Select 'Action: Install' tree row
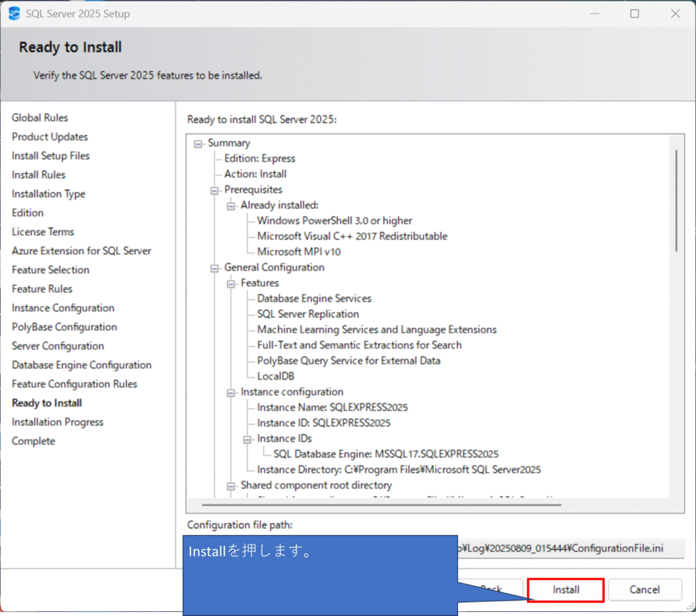The width and height of the screenshot is (696, 616). coord(256,174)
